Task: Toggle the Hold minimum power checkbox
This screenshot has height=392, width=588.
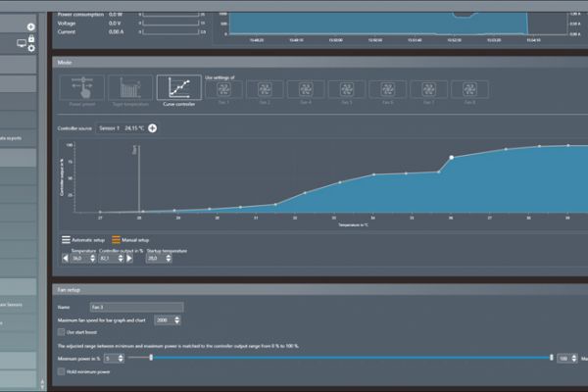Action: (x=63, y=371)
